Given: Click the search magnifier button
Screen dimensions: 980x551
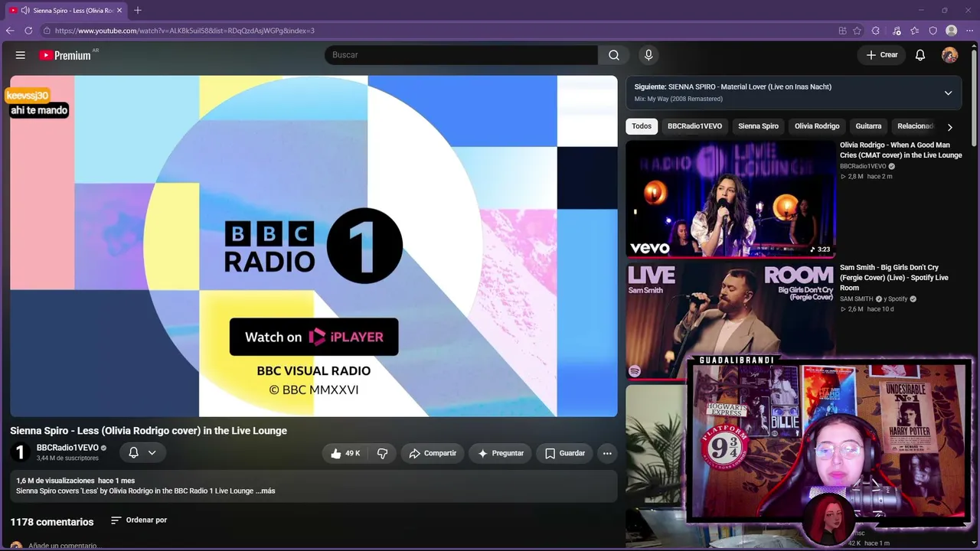Looking at the screenshot, I should coord(614,55).
